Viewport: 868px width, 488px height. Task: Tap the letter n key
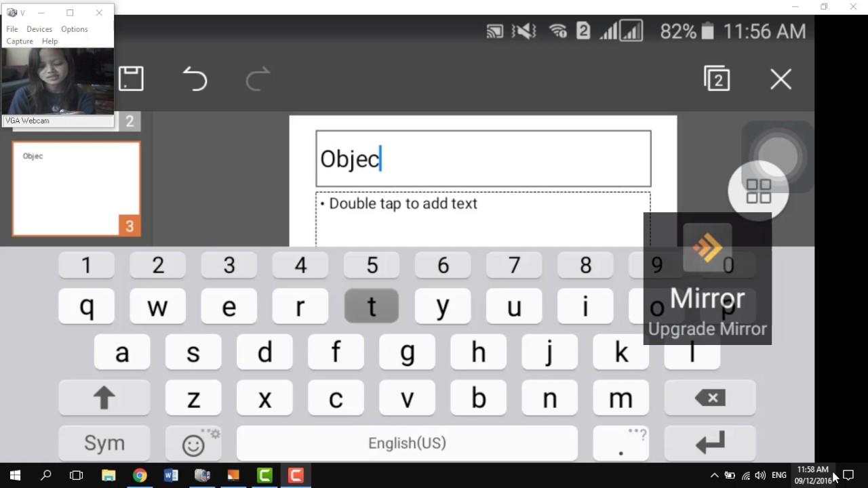[x=549, y=398]
